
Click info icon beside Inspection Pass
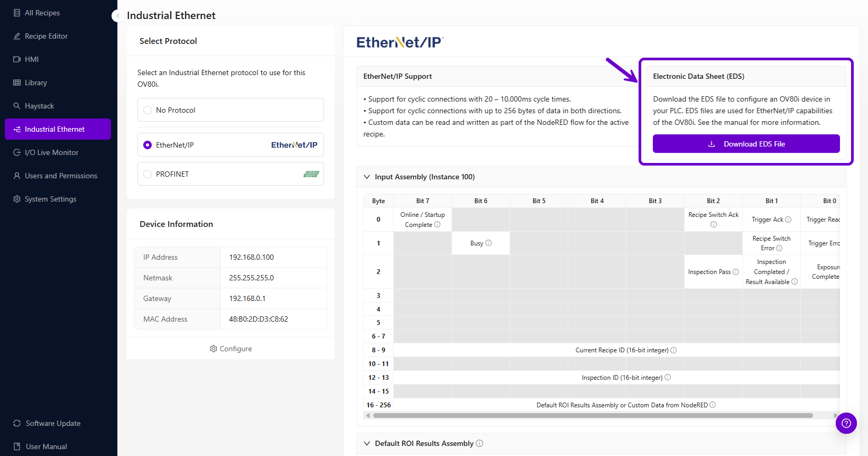click(736, 272)
